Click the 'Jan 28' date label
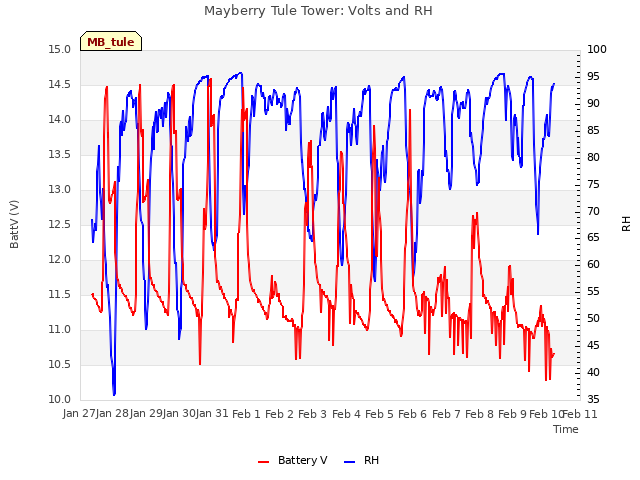This screenshot has width=640, height=480. tap(113, 414)
